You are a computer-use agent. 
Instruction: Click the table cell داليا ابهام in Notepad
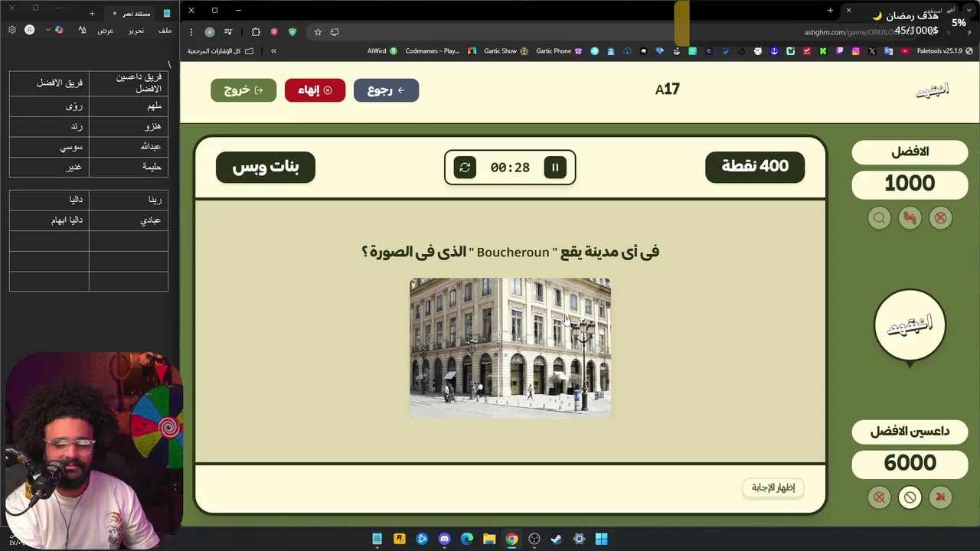click(x=50, y=220)
